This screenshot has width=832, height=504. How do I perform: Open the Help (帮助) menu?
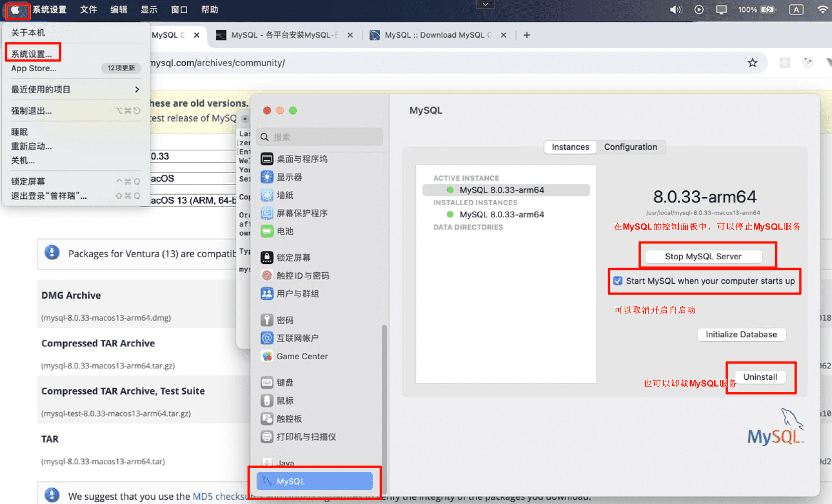click(x=210, y=10)
